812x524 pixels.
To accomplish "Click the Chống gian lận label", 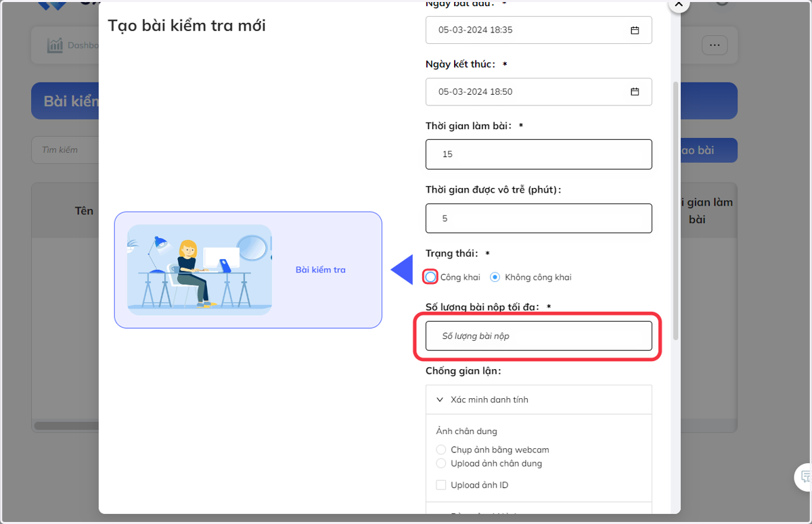I will pos(463,371).
